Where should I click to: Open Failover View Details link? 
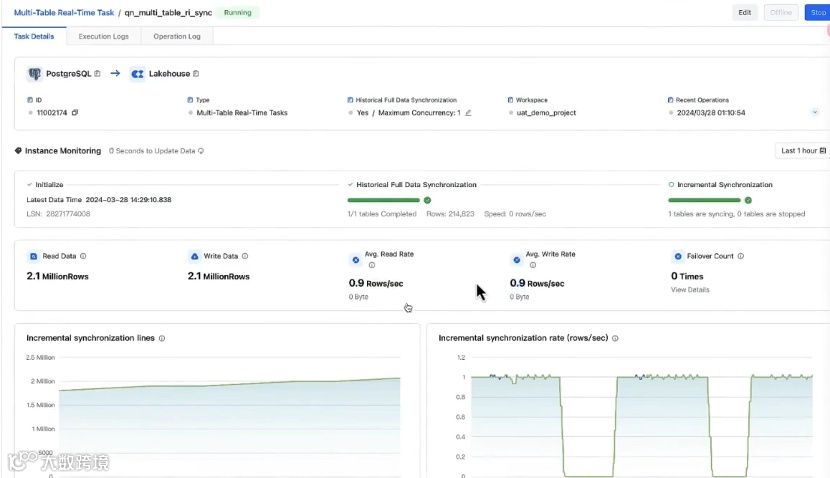pyautogui.click(x=690, y=290)
